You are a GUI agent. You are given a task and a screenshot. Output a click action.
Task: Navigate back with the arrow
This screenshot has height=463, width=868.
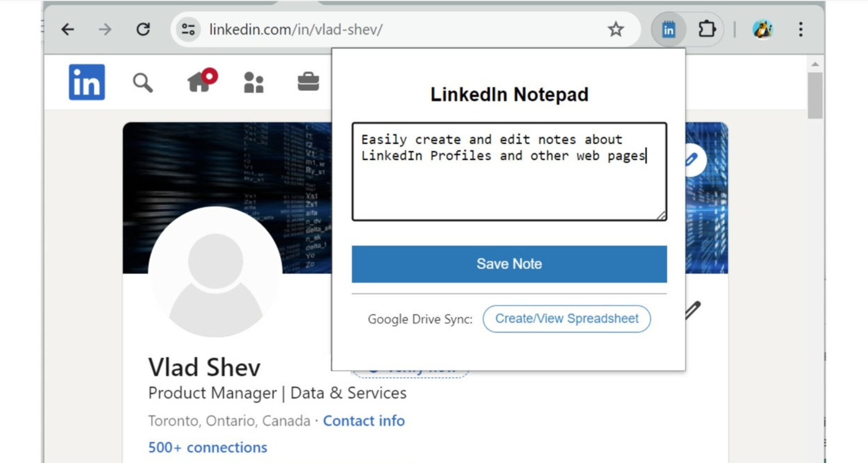pos(68,29)
